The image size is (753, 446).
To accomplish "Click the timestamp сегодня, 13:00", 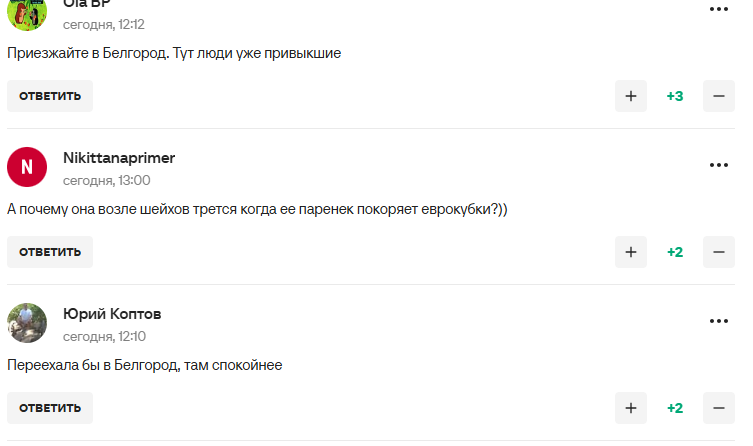I will pos(107,180).
